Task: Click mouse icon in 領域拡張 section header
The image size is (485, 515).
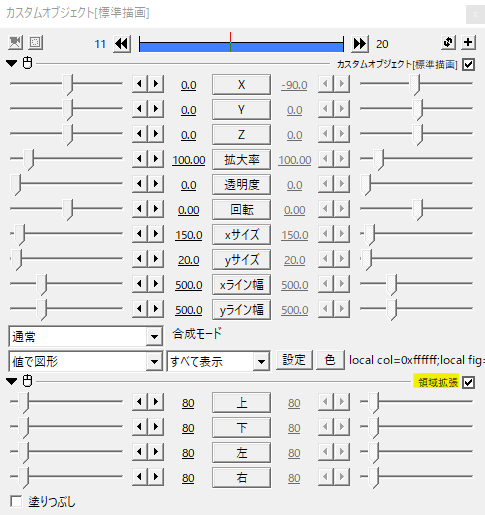Action: (x=28, y=381)
